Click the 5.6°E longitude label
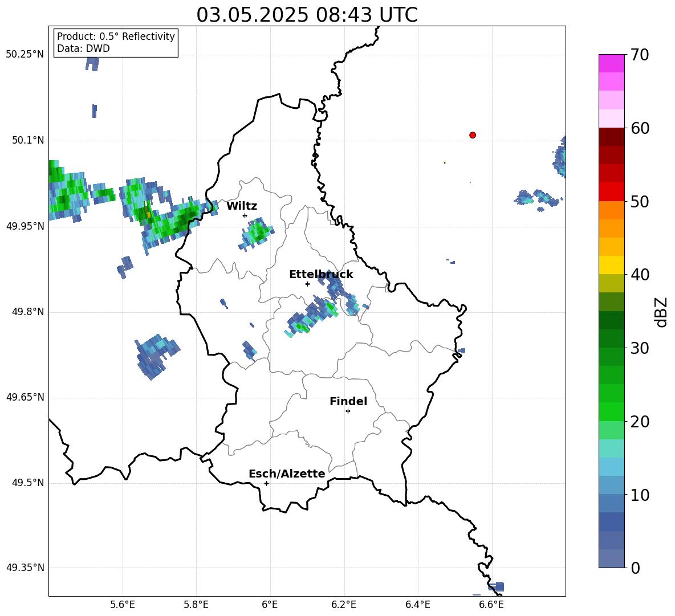Viewport: 675px width, 616px height. click(123, 605)
